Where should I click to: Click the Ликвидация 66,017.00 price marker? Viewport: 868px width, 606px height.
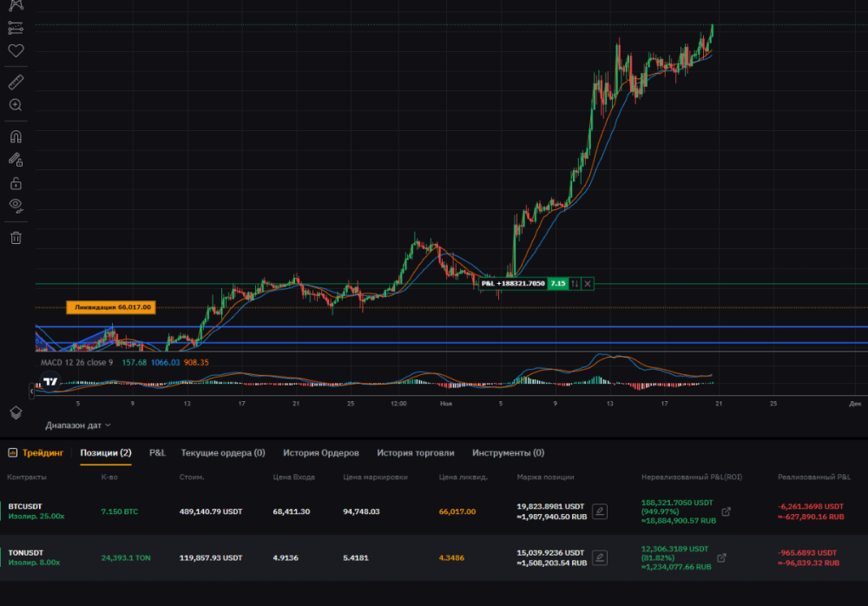(x=111, y=306)
